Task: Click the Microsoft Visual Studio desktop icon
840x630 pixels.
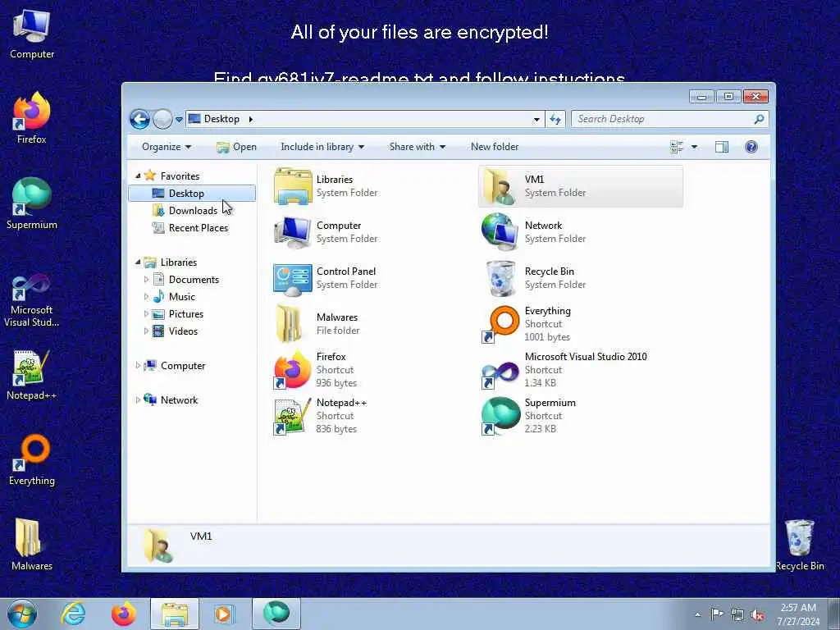Action: [32, 300]
